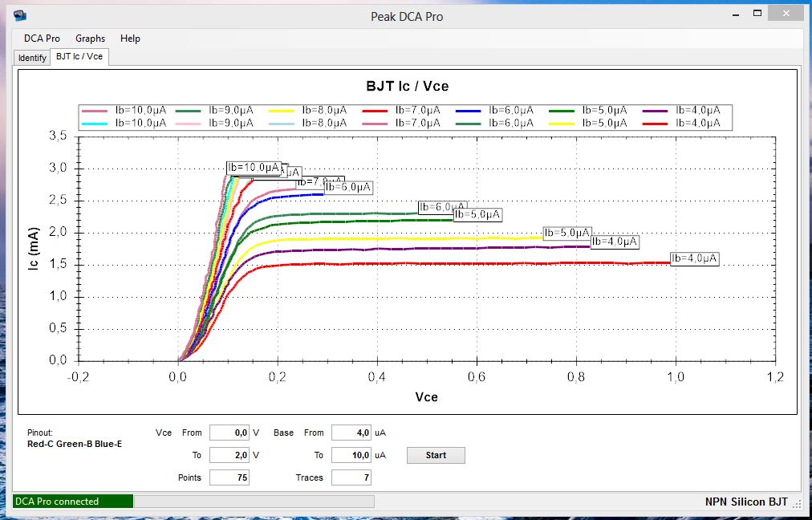Click the Base From current field

coord(351,433)
